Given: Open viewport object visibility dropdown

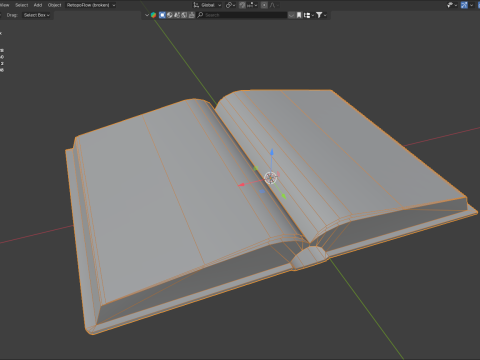Looking at the screenshot, I should click(452, 5).
